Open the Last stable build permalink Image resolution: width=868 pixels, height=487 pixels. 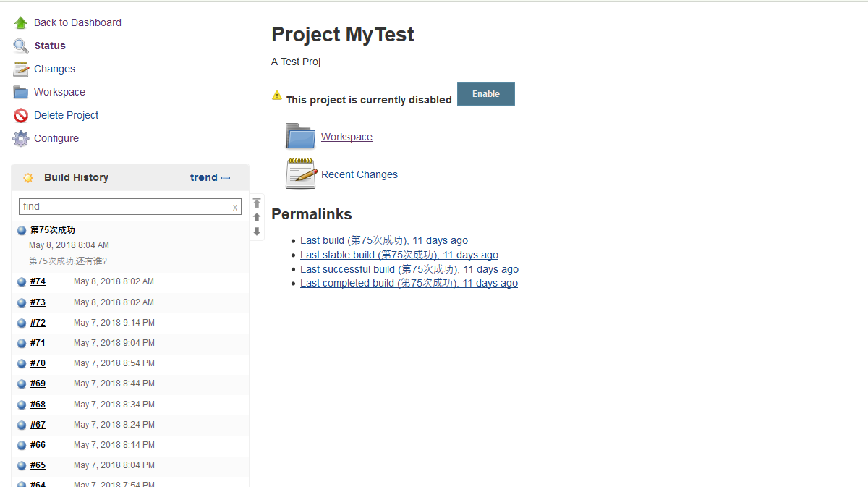click(x=399, y=255)
